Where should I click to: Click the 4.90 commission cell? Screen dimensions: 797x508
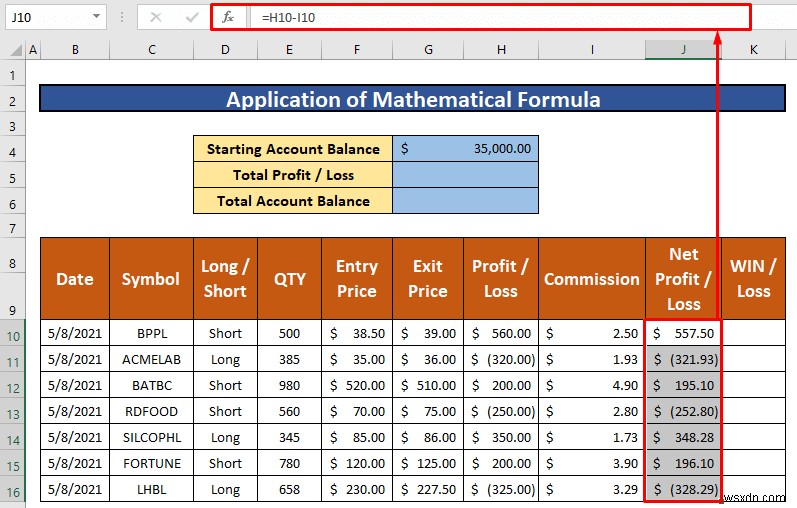[x=592, y=385]
